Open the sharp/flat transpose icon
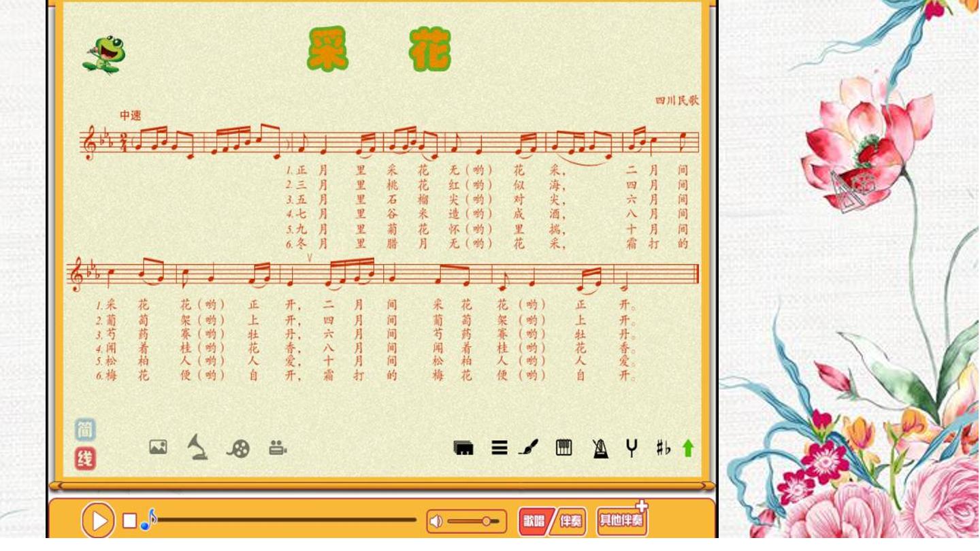The height and width of the screenshot is (551, 980). (x=663, y=448)
